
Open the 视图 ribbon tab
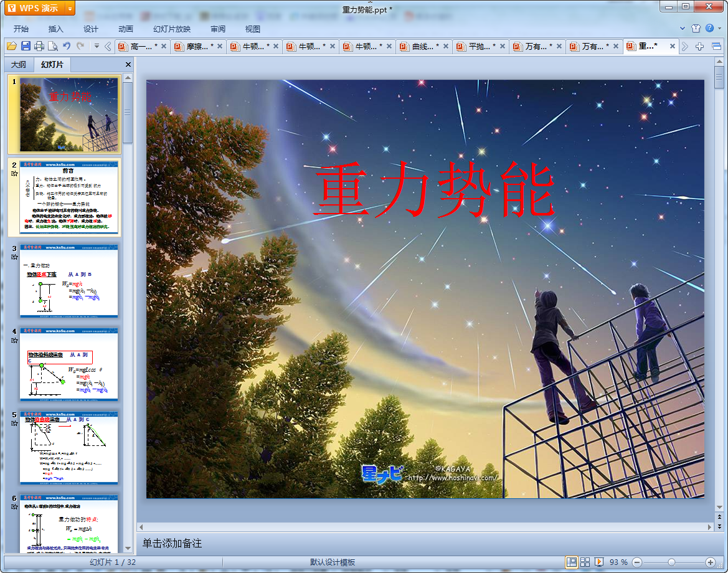point(253,29)
